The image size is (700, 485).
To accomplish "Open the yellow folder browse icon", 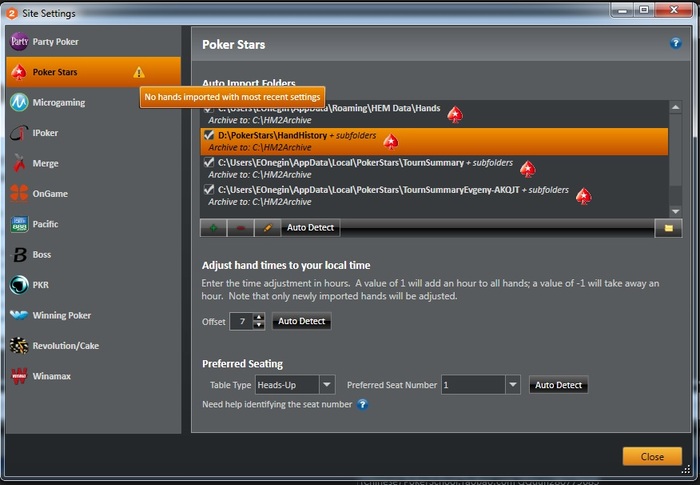I will tap(668, 228).
